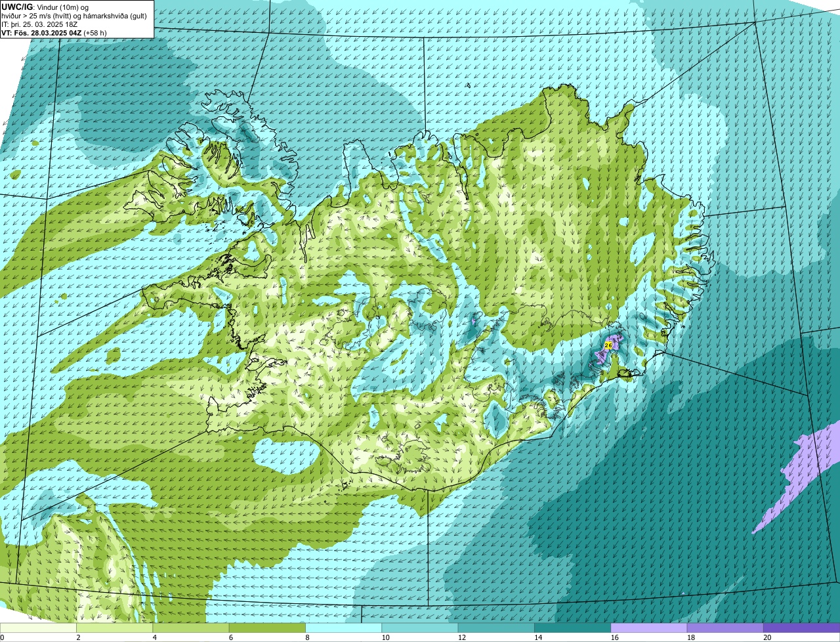Click the legend scale label '10'
Screen dimensions: 840x642
coord(385,637)
